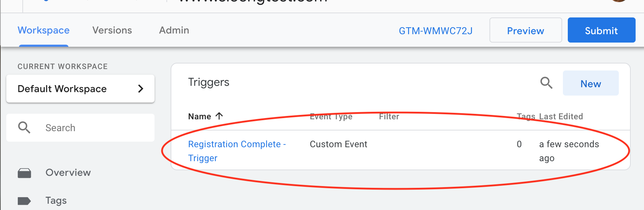Create a New trigger
Image resolution: width=644 pixels, height=210 pixels.
(x=591, y=83)
